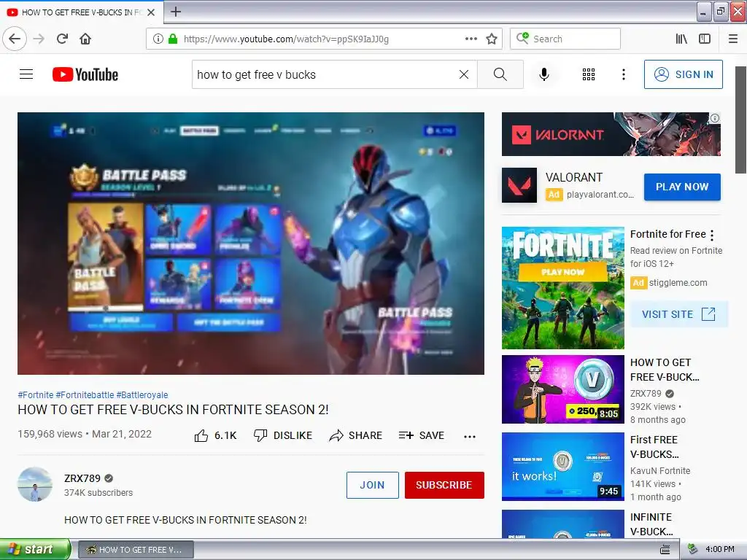Like the video with 6.1K thumbs up
Viewport: 747px width, 560px height.
[x=215, y=435]
